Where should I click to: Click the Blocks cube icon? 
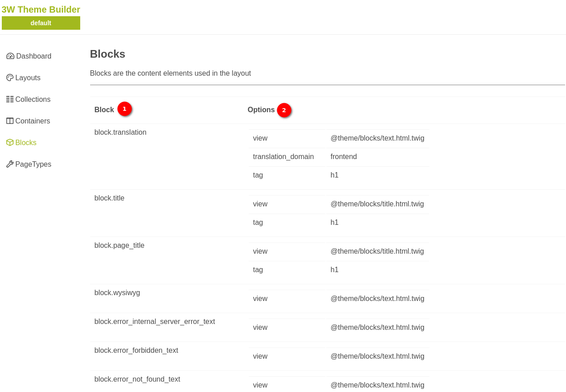click(10, 143)
